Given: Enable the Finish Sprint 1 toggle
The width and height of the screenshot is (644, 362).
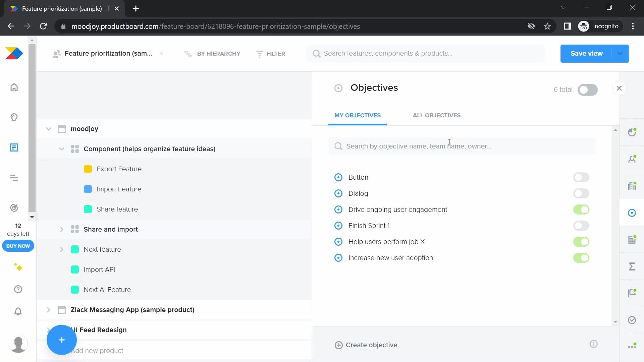Looking at the screenshot, I should point(581,226).
